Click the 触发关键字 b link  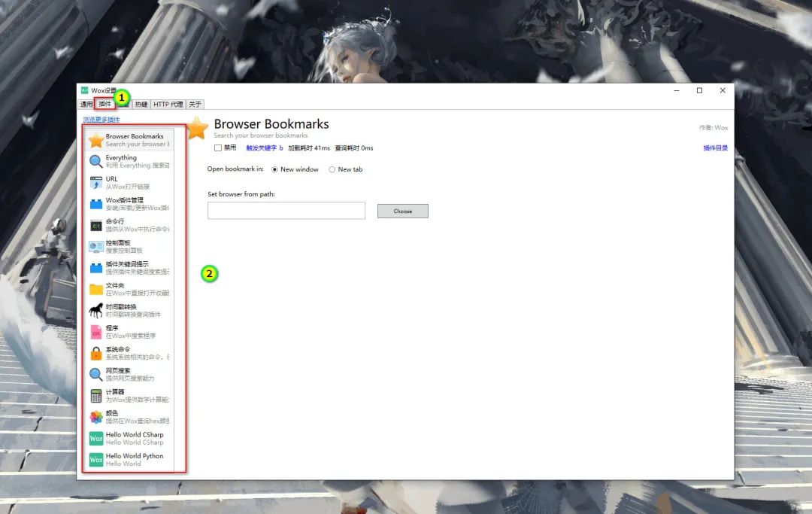pyautogui.click(x=264, y=148)
